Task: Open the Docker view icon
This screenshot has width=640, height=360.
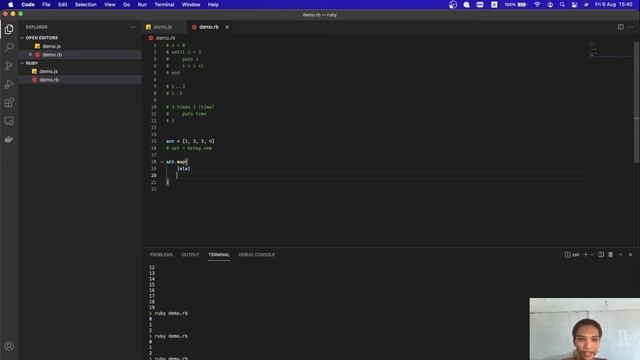Action: point(9,139)
